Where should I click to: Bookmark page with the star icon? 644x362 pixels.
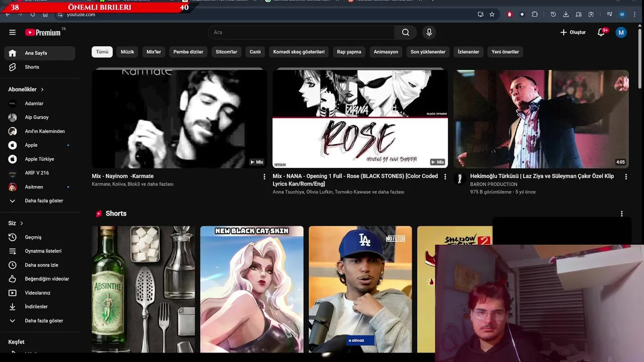point(492,15)
